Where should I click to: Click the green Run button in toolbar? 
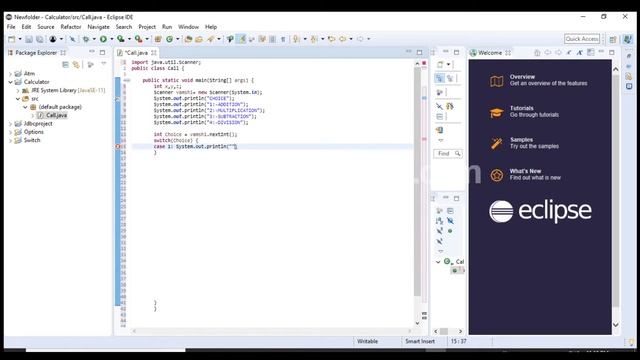tap(103, 39)
